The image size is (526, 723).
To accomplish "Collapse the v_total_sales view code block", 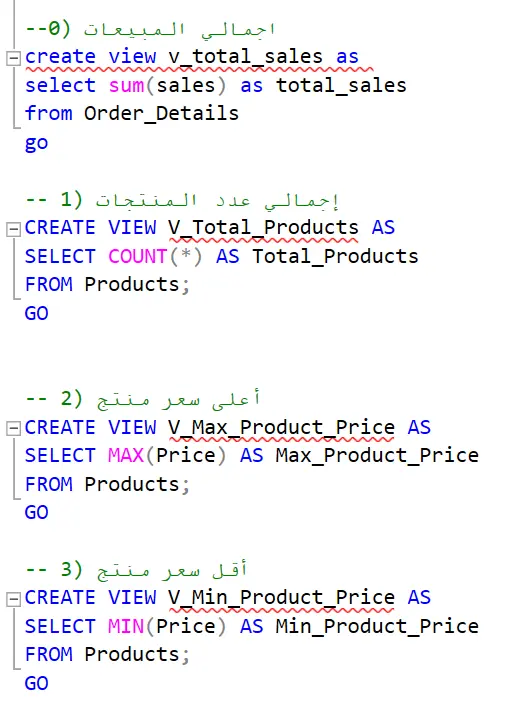I will [13, 58].
